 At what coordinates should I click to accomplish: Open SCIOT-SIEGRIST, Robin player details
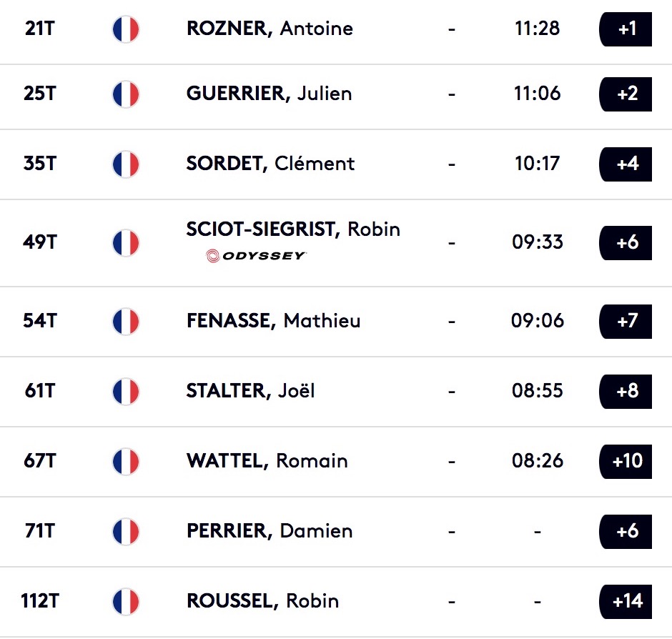click(293, 229)
